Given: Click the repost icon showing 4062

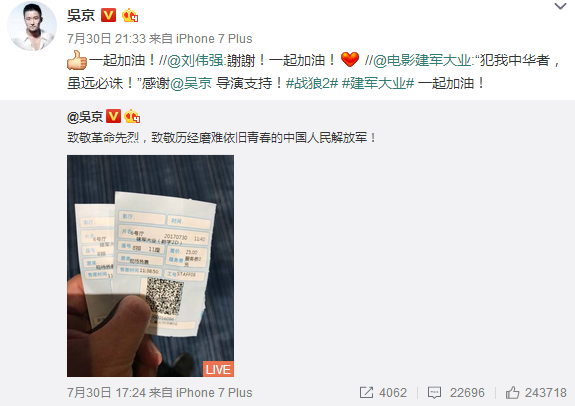Looking at the screenshot, I should pos(366,393).
